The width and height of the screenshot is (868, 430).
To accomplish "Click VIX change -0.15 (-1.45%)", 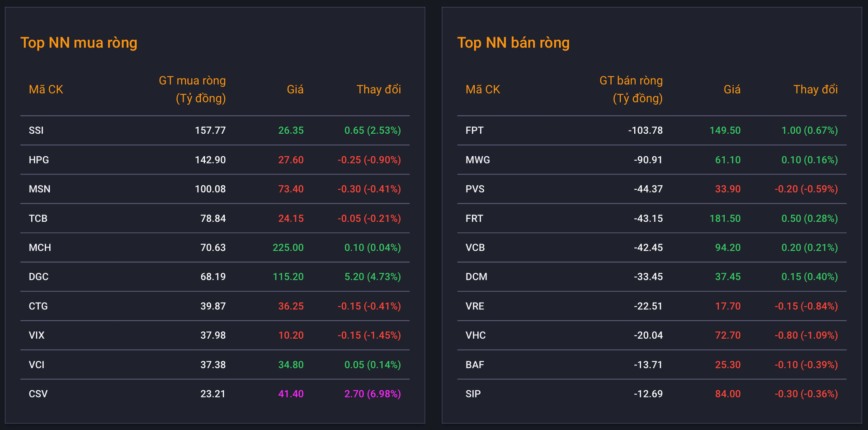I will [x=369, y=335].
